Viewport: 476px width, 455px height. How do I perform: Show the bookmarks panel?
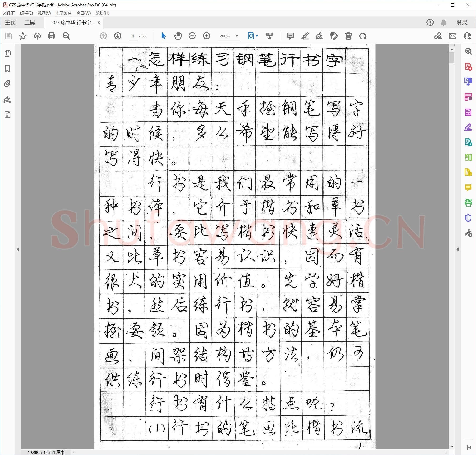coord(7,69)
